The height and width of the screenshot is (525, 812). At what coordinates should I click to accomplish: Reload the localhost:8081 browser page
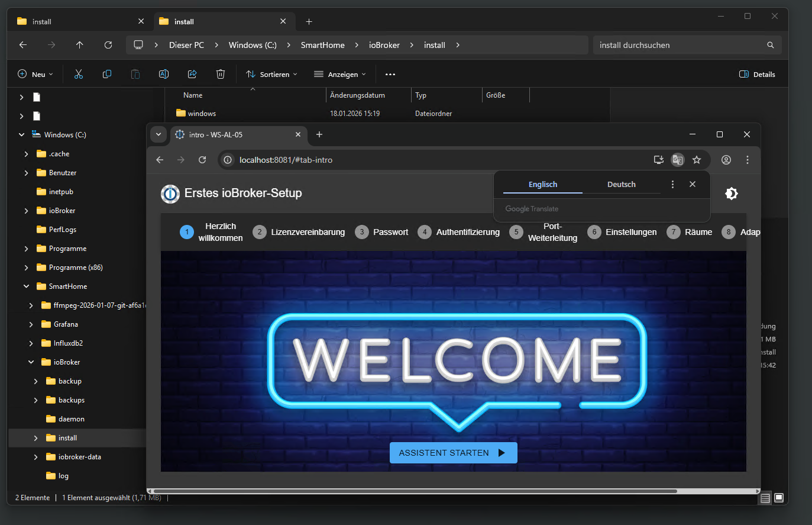coord(202,160)
